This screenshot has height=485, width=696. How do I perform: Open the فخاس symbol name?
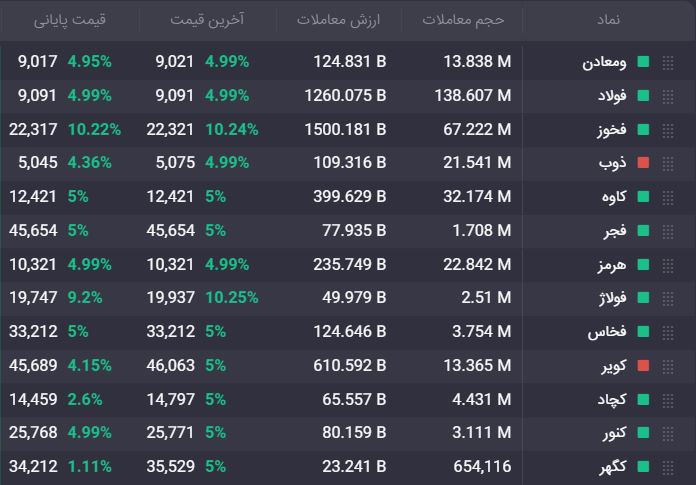point(607,331)
